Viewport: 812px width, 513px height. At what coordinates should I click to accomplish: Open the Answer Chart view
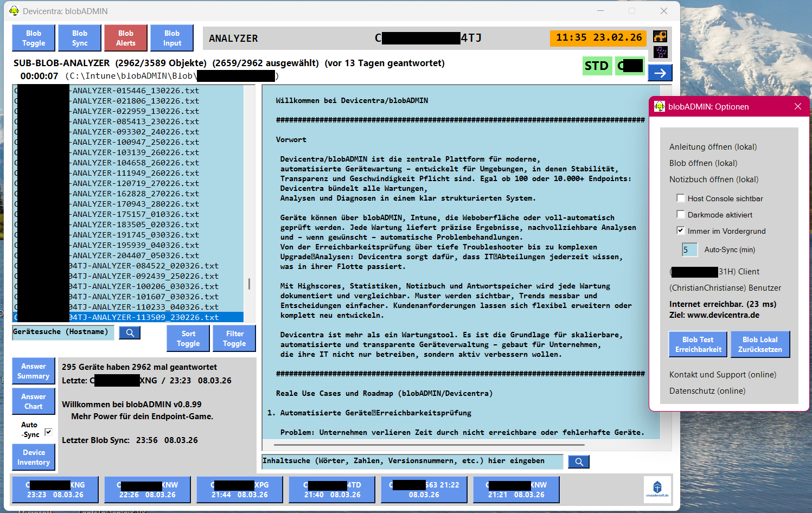pyautogui.click(x=33, y=401)
